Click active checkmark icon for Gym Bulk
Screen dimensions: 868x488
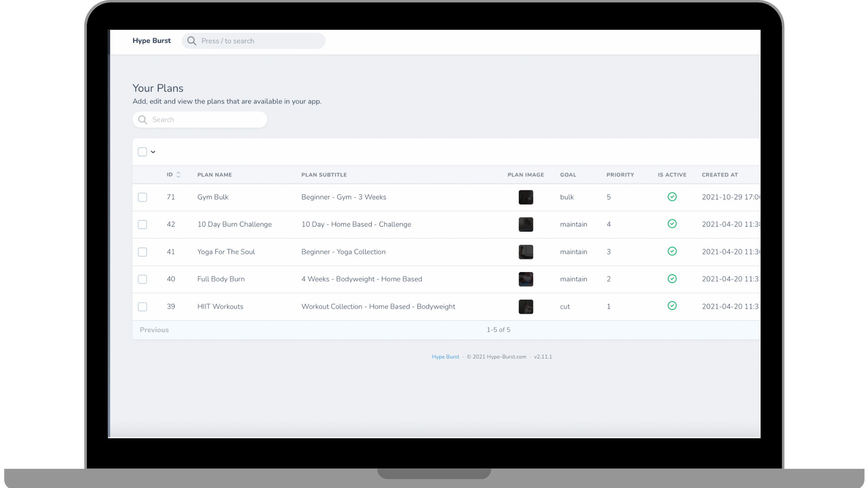point(672,197)
